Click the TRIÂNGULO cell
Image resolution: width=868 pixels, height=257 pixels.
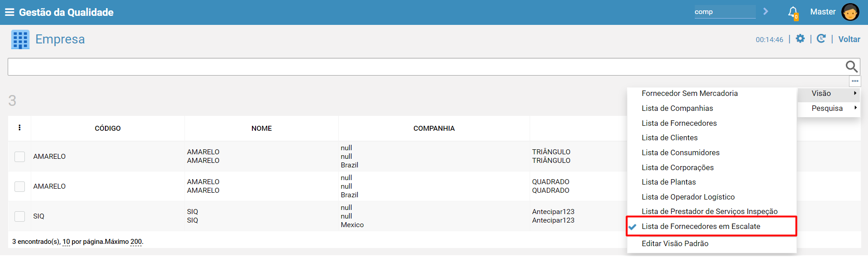click(551, 156)
